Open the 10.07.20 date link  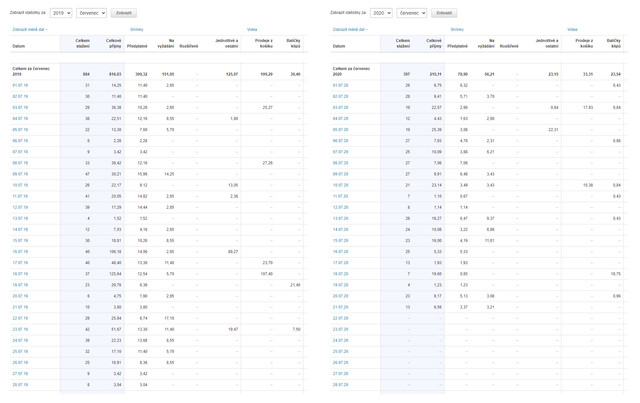(340, 185)
